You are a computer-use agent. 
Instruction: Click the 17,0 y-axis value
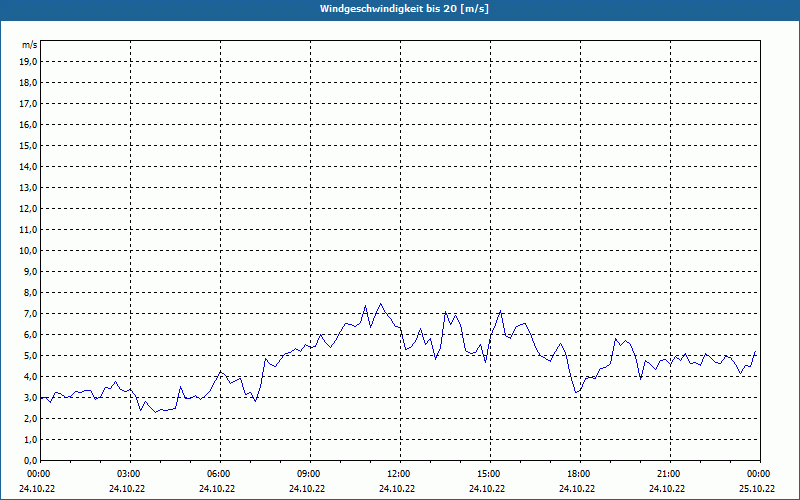coord(28,104)
